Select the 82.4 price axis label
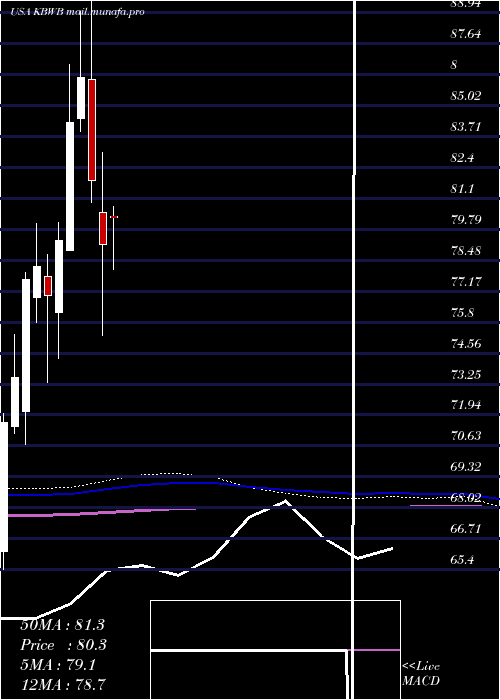 [462, 158]
